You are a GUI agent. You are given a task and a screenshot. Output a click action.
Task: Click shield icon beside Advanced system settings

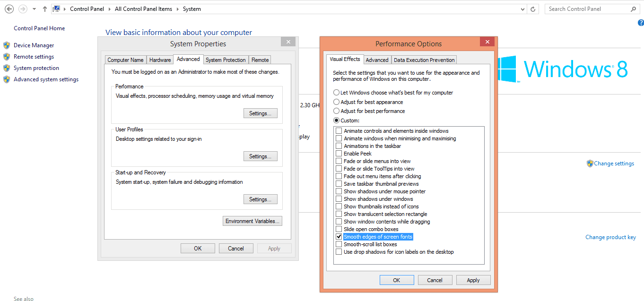pyautogui.click(x=7, y=79)
